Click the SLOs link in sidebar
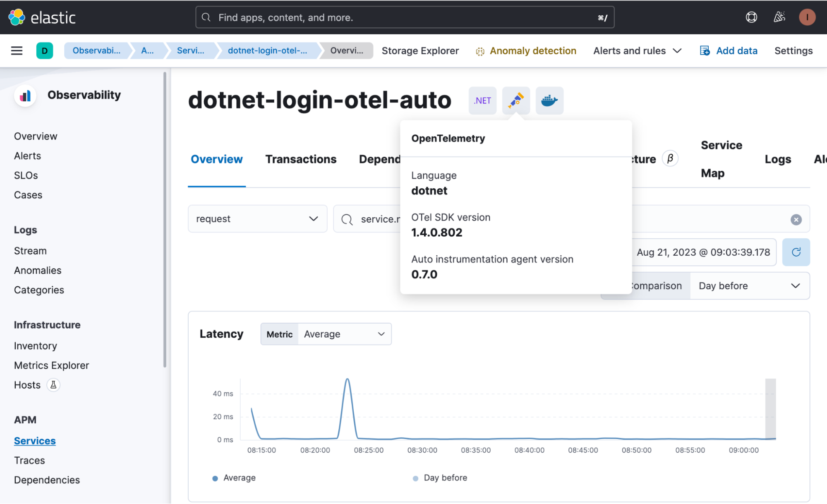This screenshot has width=827, height=504. pyautogui.click(x=25, y=175)
